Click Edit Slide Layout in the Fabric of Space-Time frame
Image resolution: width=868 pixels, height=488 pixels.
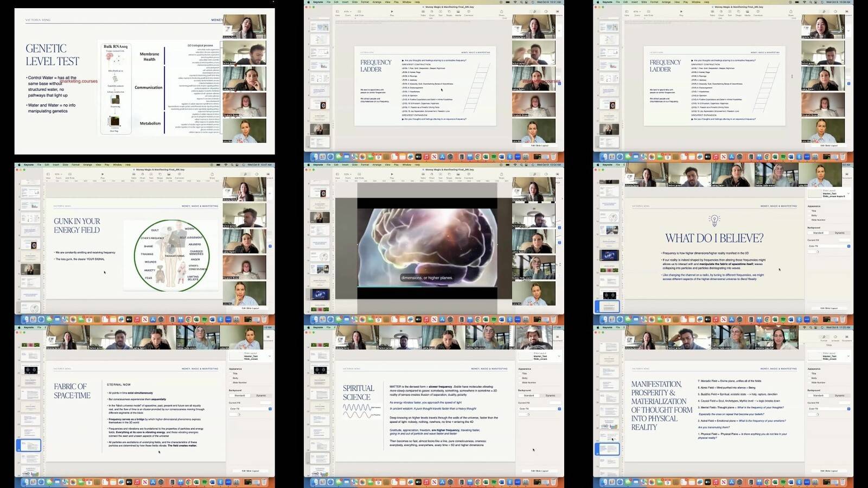[250, 471]
